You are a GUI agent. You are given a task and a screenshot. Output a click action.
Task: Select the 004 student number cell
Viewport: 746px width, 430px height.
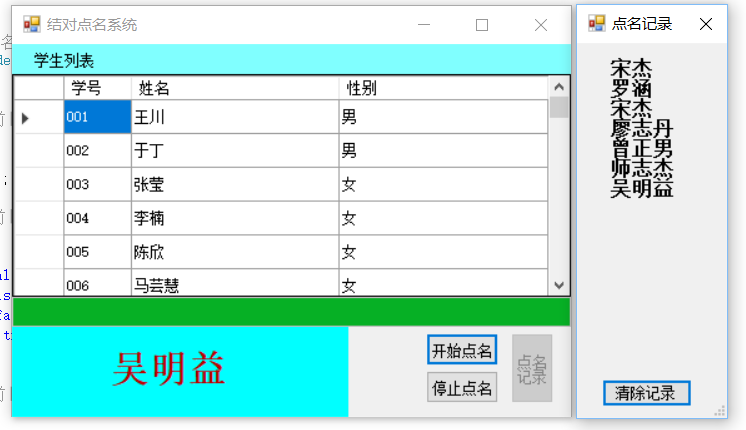[98, 218]
